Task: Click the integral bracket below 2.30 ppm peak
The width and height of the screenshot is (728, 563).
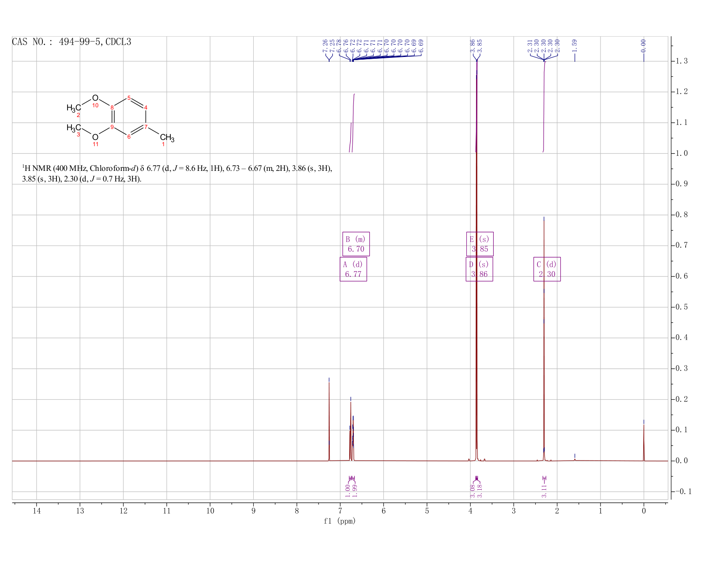Action: tap(544, 479)
